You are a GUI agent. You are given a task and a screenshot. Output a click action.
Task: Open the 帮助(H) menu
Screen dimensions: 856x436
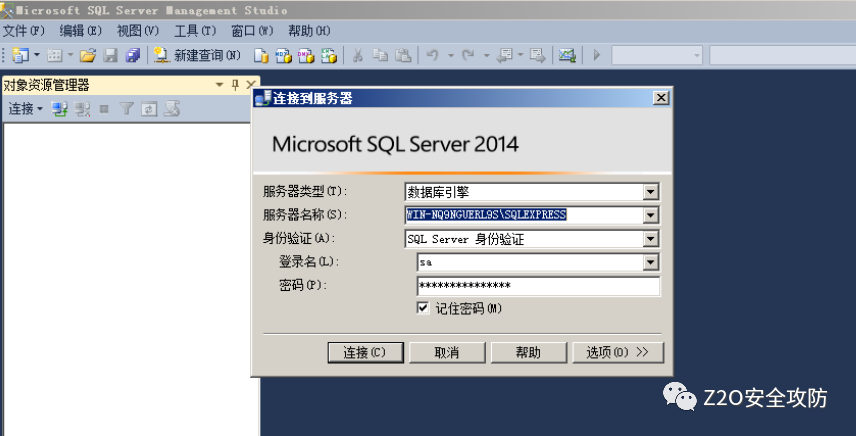(x=310, y=31)
